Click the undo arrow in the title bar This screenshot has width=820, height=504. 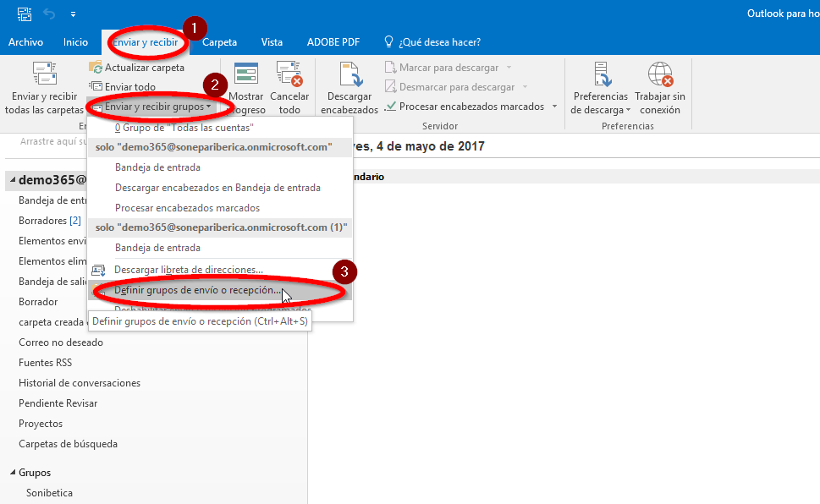[49, 14]
